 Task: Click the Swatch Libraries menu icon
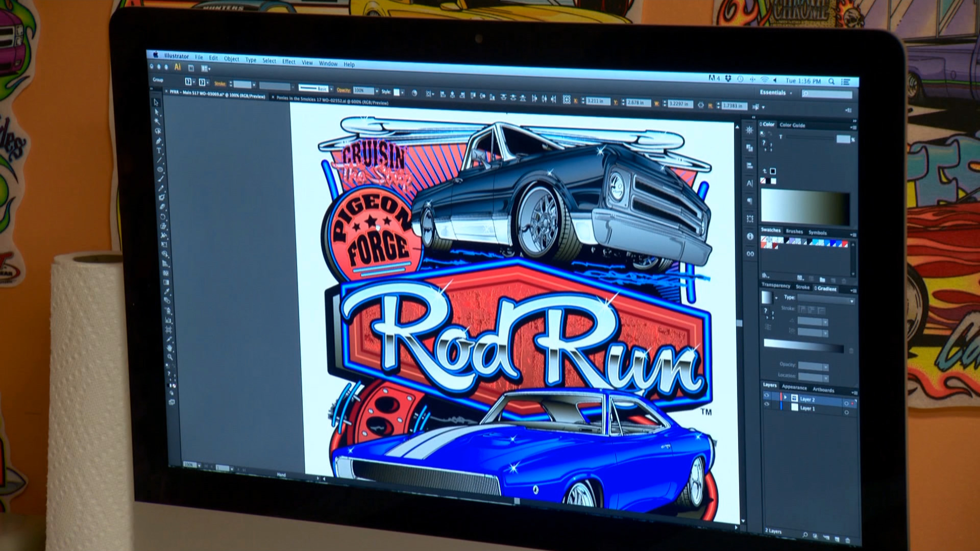[765, 275]
